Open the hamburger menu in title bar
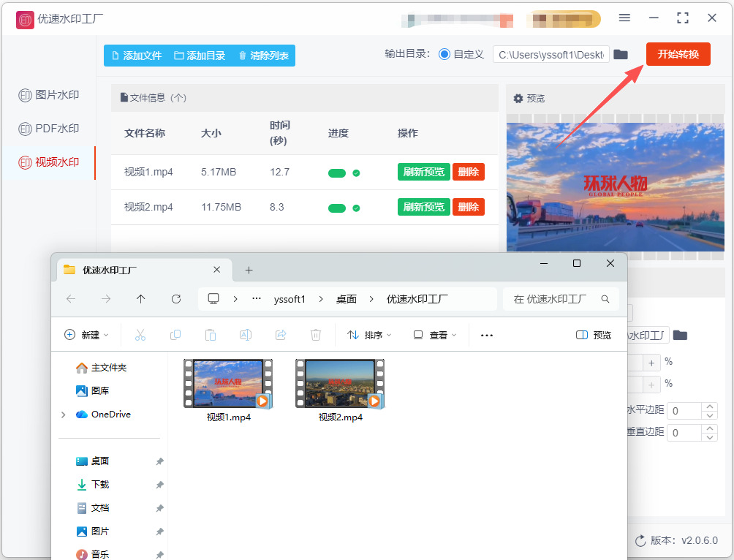 point(624,18)
